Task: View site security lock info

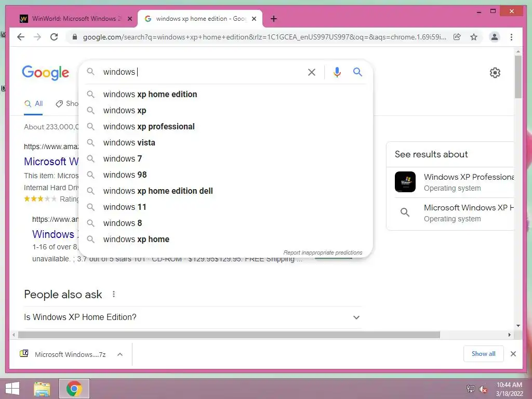Action: click(x=75, y=37)
